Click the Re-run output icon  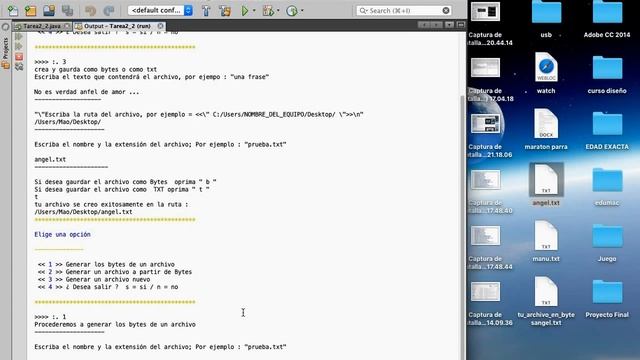point(19,37)
